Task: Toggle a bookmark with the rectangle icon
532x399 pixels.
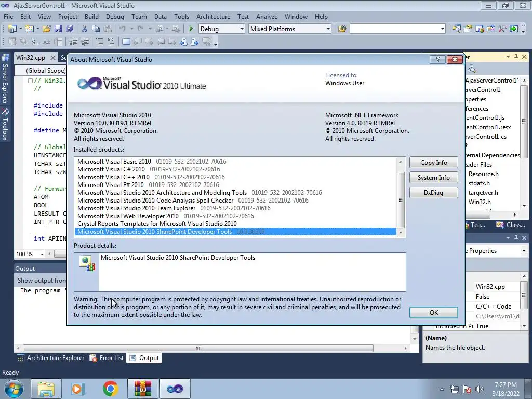Action: point(126,42)
